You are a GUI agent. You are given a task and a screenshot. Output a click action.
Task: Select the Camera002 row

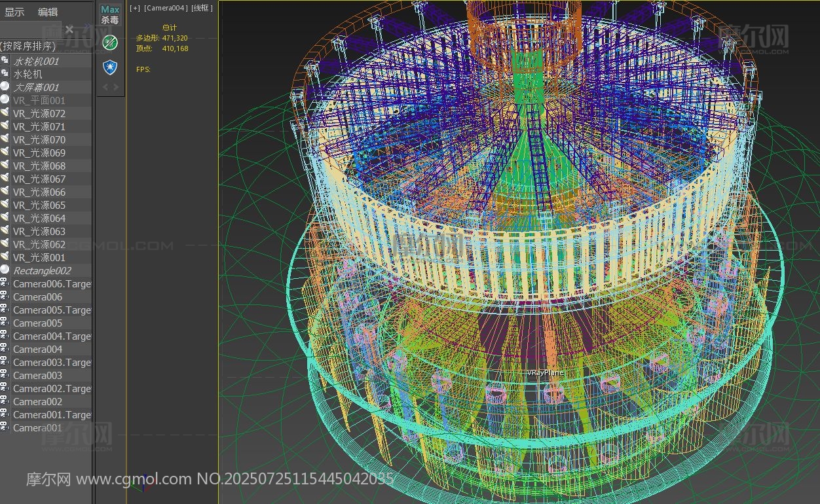[46, 401]
